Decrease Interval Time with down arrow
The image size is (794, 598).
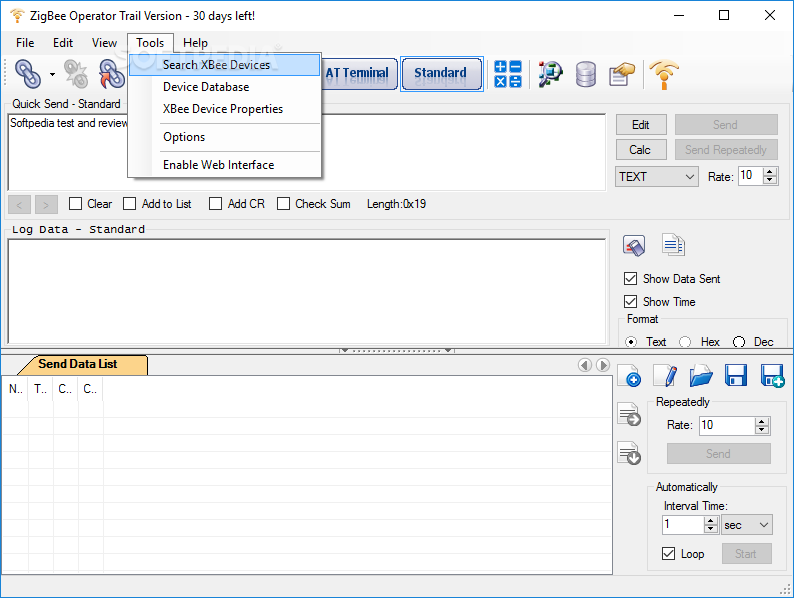[x=711, y=529]
